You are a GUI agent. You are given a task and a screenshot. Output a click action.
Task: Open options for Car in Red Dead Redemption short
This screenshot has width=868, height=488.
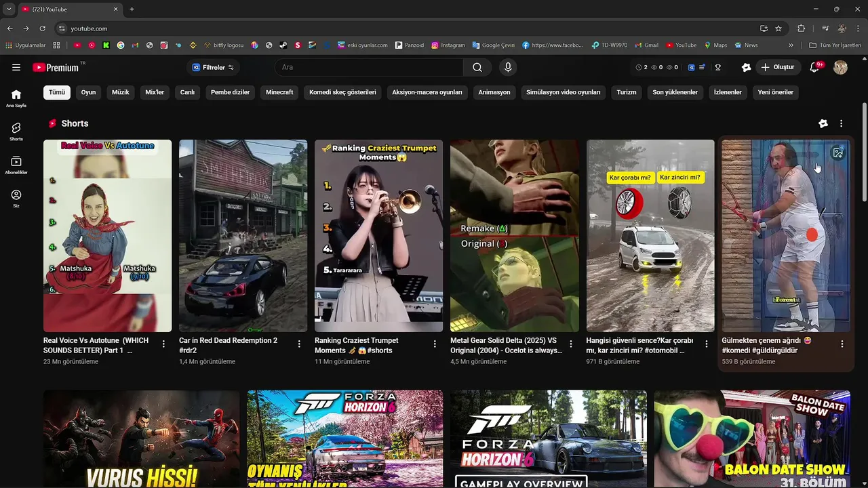click(299, 344)
